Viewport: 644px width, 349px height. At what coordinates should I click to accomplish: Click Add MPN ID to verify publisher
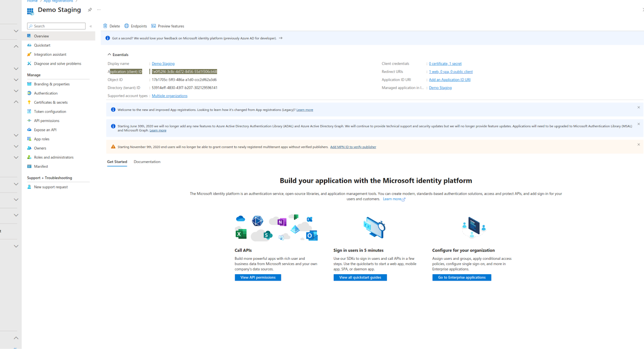click(x=353, y=147)
